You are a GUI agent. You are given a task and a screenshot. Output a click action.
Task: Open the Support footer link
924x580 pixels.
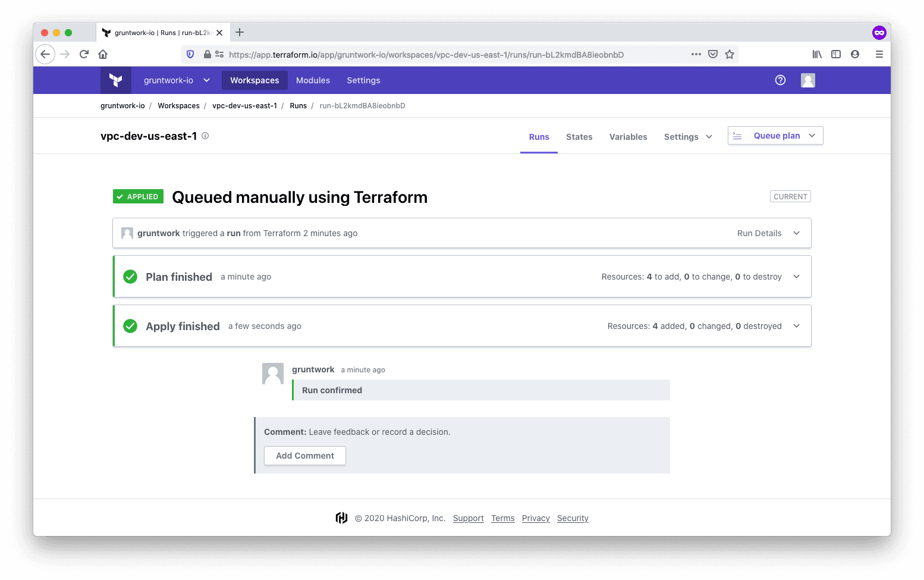click(x=468, y=518)
